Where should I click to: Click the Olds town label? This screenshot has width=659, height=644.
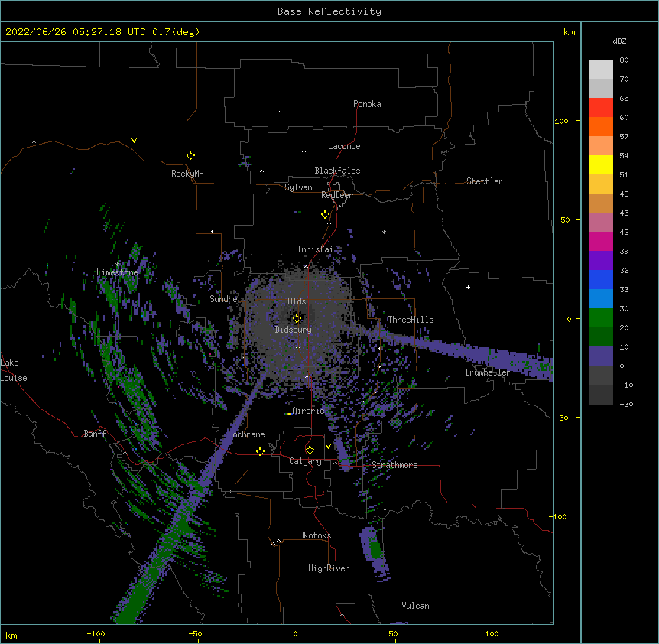point(297,301)
